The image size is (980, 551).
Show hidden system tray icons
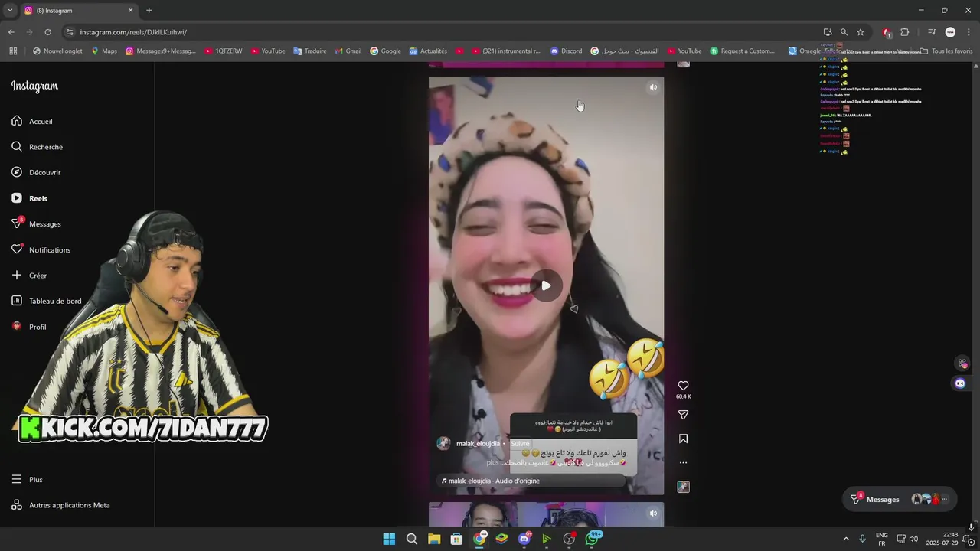point(846,539)
